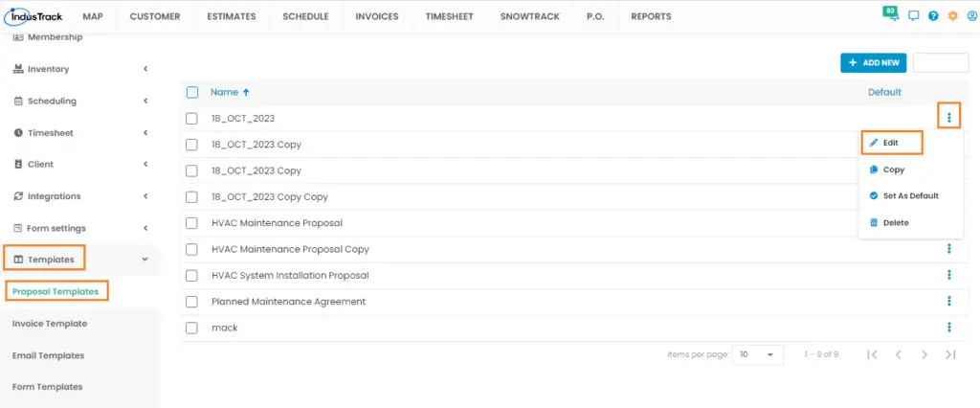The height and width of the screenshot is (408, 980).
Task: Click the empty field beside ADD NEW
Action: [941, 62]
